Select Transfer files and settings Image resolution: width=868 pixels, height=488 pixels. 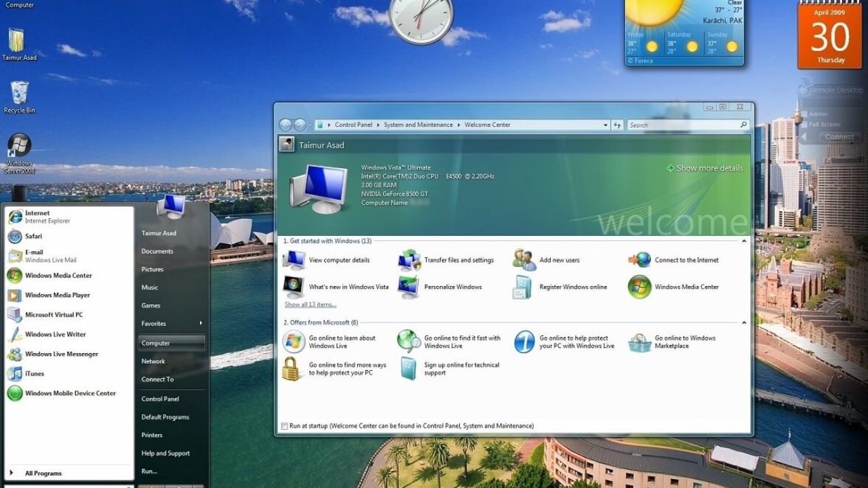(x=446, y=260)
